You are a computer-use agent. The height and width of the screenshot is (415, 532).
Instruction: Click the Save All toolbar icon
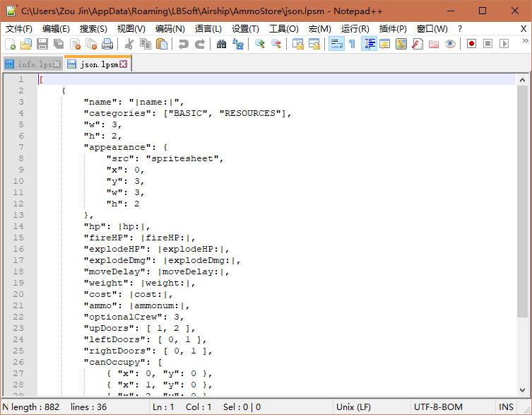[x=59, y=44]
